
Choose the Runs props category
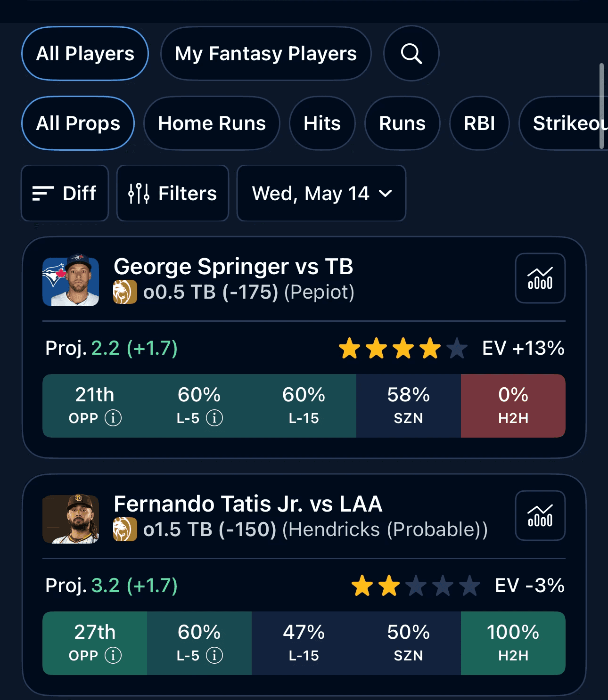403,123
